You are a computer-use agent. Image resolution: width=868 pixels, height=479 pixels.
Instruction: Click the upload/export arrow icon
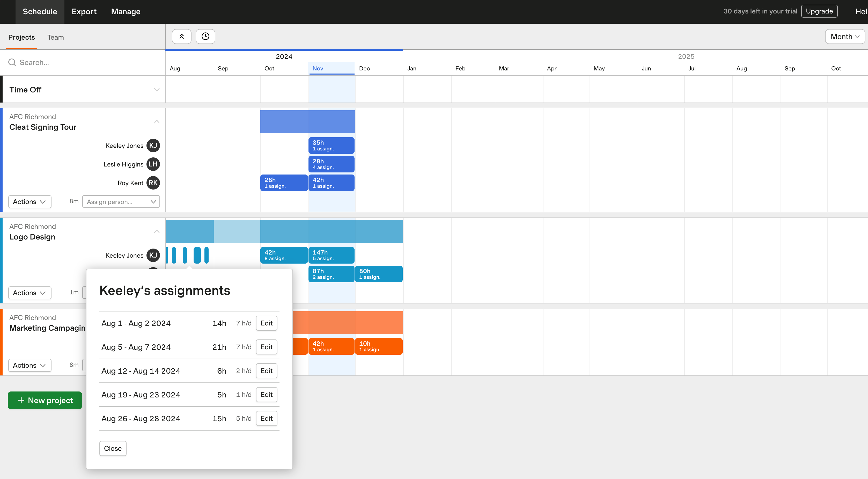pos(181,36)
